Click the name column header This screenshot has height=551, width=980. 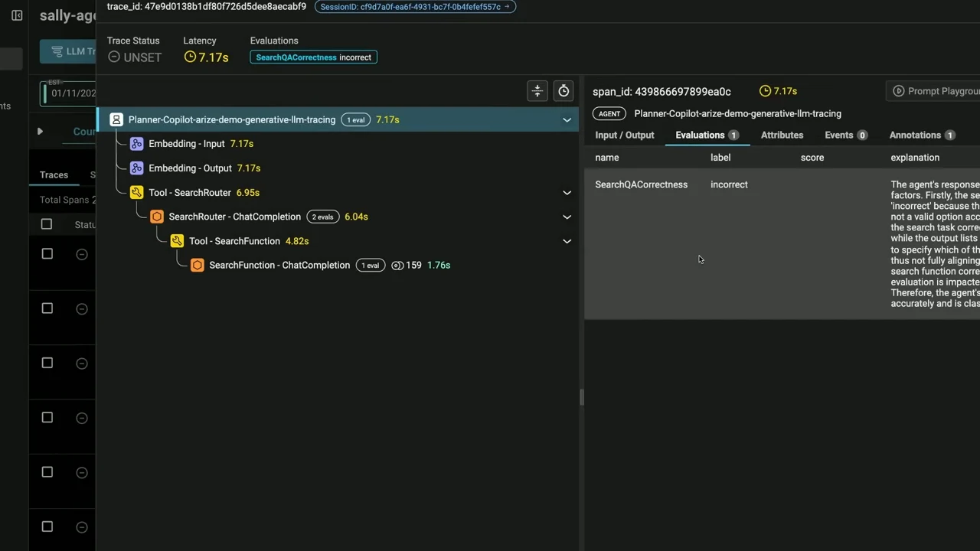coord(606,158)
